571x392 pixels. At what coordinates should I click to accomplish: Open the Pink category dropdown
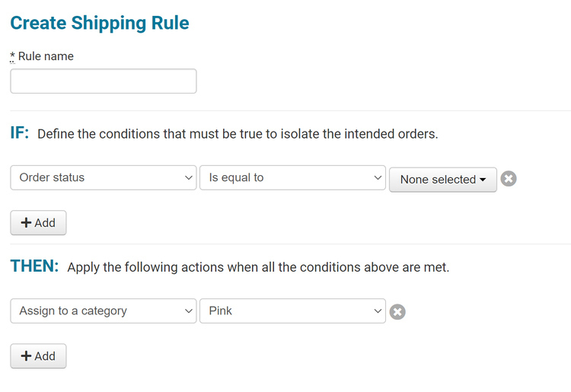pyautogui.click(x=292, y=311)
